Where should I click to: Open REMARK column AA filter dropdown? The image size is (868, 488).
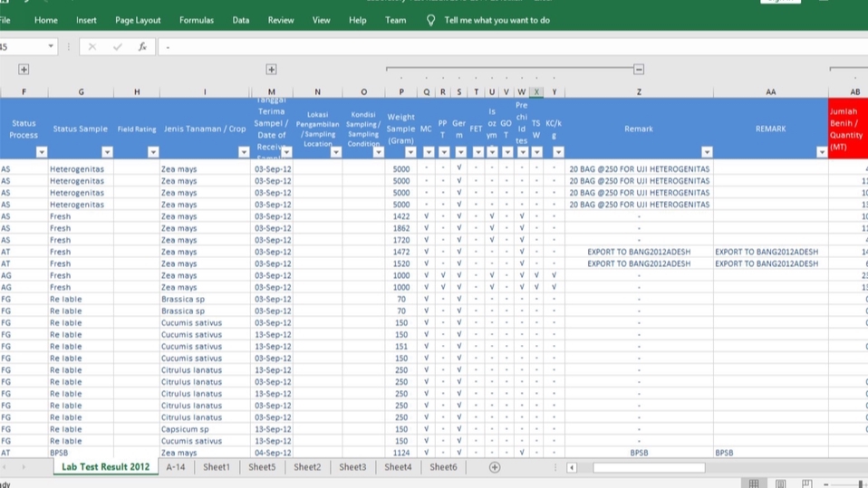coord(822,152)
